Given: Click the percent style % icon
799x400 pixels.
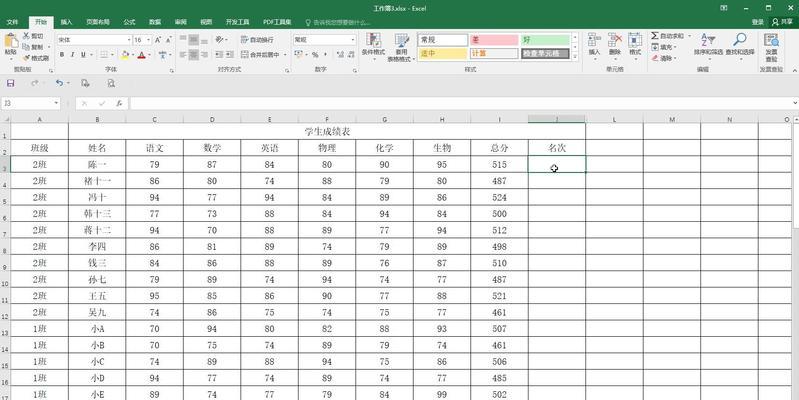Looking at the screenshot, I should [315, 55].
